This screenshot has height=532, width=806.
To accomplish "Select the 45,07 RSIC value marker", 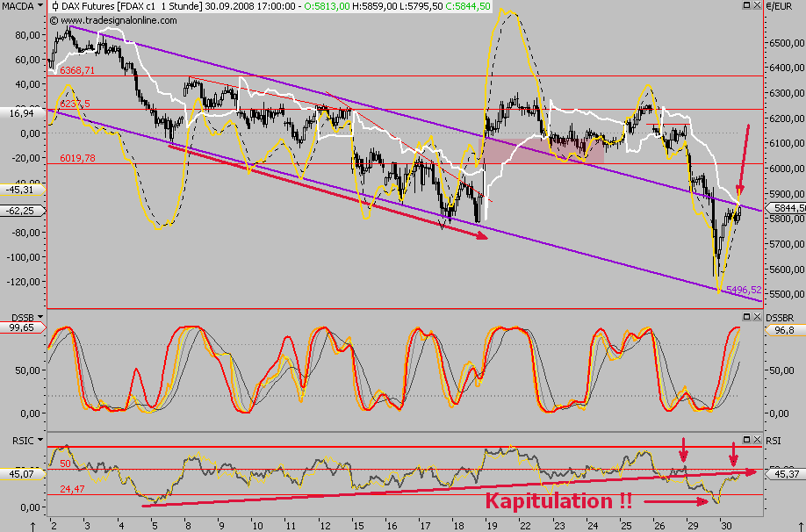I will coord(23,474).
